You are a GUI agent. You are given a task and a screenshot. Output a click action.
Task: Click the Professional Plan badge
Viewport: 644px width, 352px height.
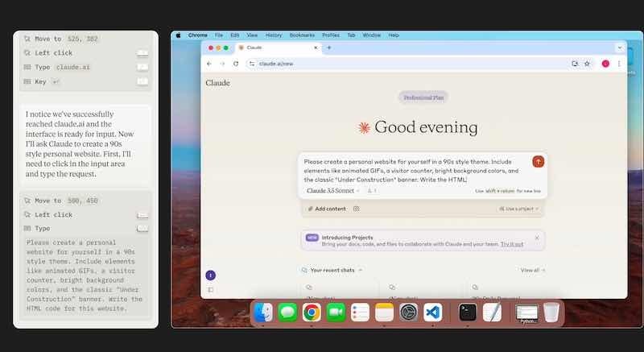point(423,97)
